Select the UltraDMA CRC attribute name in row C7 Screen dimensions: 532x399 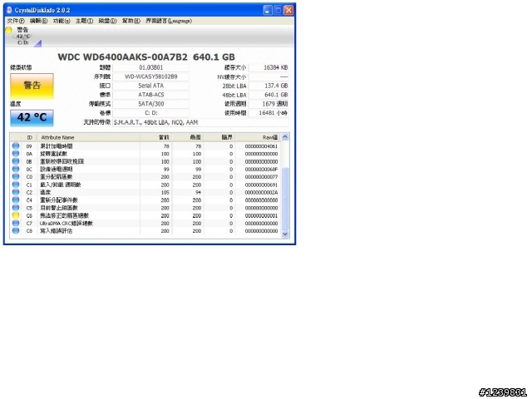click(66, 224)
